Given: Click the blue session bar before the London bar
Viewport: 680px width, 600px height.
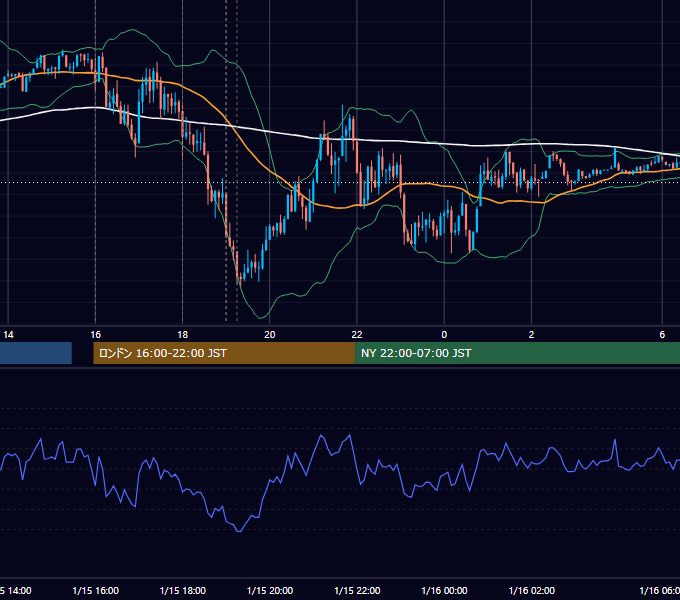Looking at the screenshot, I should click(x=36, y=353).
